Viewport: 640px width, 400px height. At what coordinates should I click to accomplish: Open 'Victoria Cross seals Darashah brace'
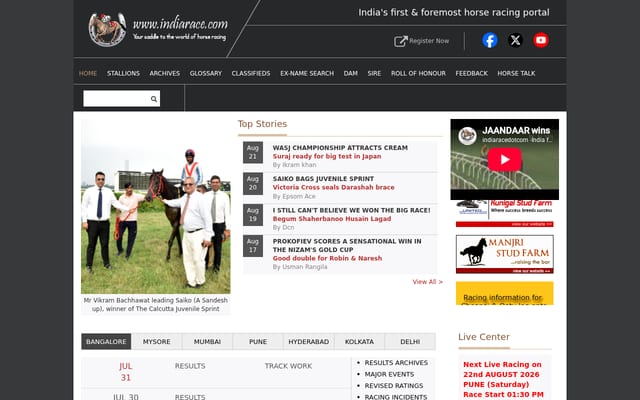coord(333,187)
